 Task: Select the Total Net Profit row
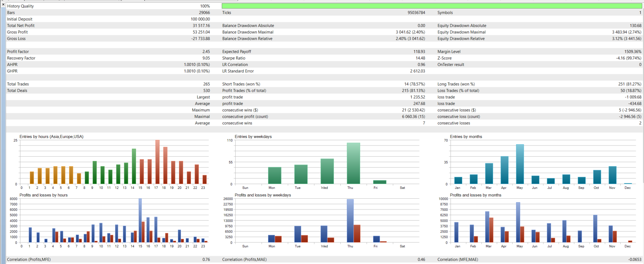pos(108,25)
